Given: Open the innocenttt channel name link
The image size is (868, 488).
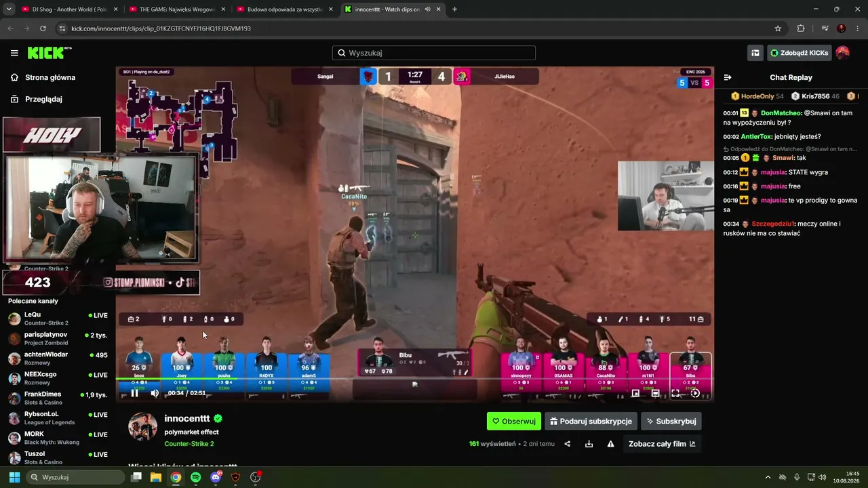Looking at the screenshot, I should coord(187,418).
